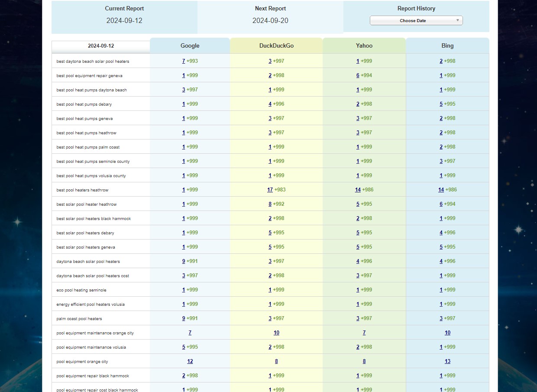Open Bing rank 14 for best pool heaters heathrow
Image resolution: width=537 pixels, height=392 pixels.
(441, 190)
